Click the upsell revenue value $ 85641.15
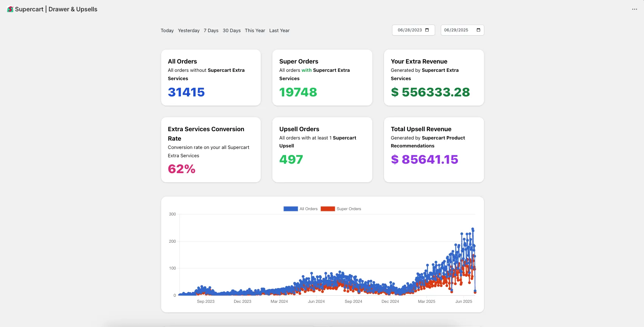644x327 pixels. tap(425, 160)
